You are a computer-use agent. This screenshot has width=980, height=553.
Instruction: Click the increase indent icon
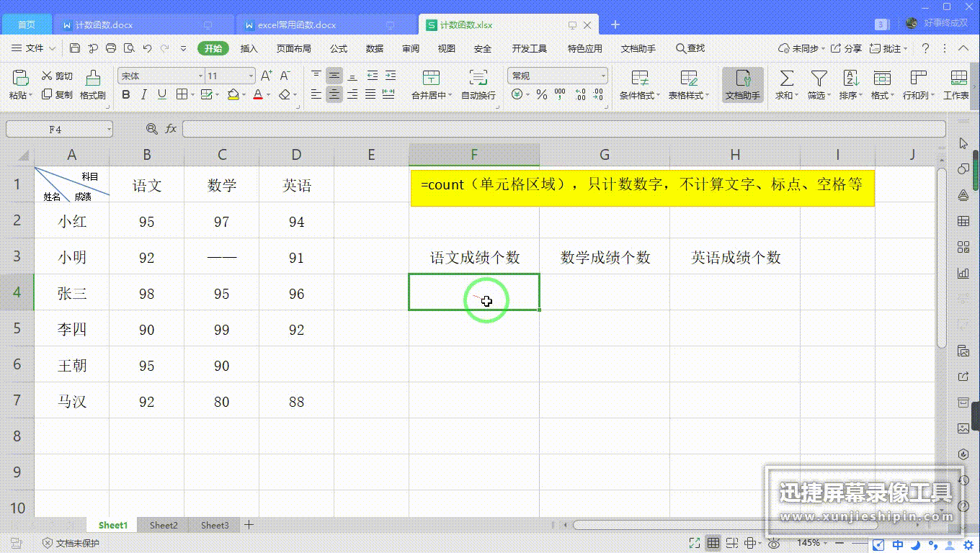click(x=390, y=76)
